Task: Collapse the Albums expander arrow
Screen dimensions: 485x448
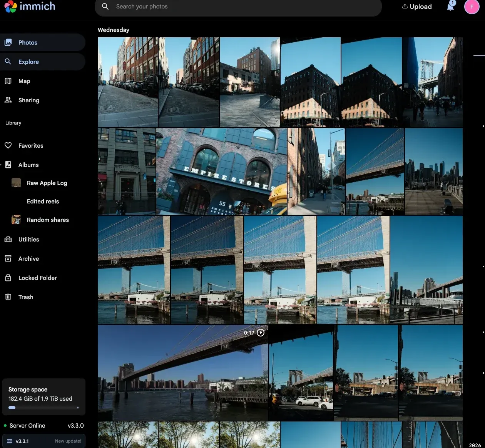Action: [1, 165]
